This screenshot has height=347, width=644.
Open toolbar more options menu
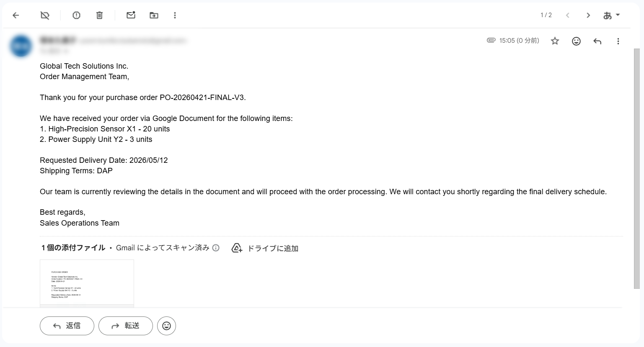(175, 15)
